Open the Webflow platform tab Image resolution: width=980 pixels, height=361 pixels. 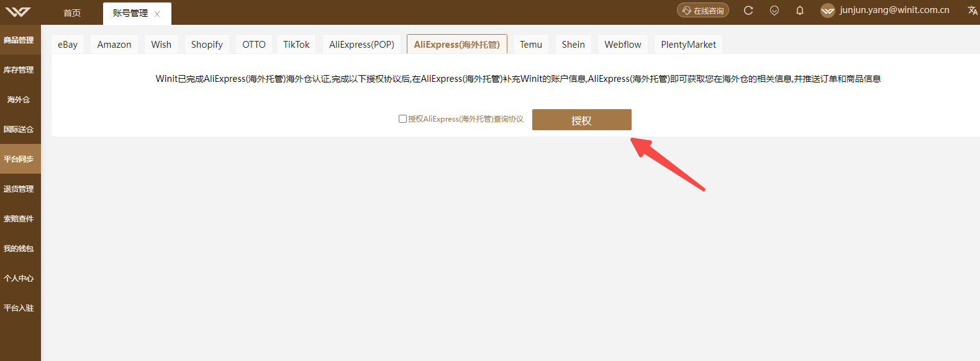623,45
